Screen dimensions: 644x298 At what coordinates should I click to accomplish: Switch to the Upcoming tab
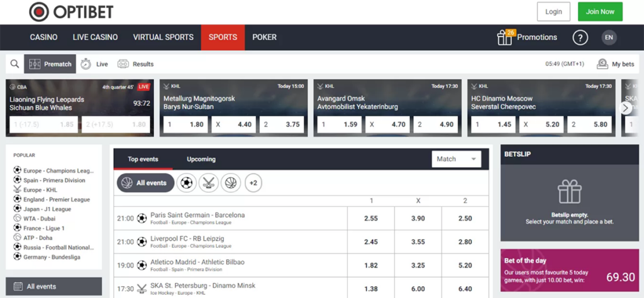click(201, 159)
